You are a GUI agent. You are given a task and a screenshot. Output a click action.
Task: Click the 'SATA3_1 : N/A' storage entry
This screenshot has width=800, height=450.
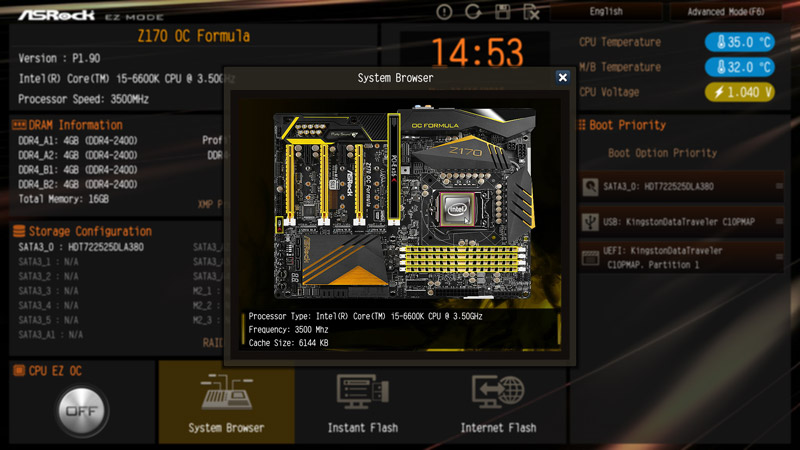tap(48, 262)
